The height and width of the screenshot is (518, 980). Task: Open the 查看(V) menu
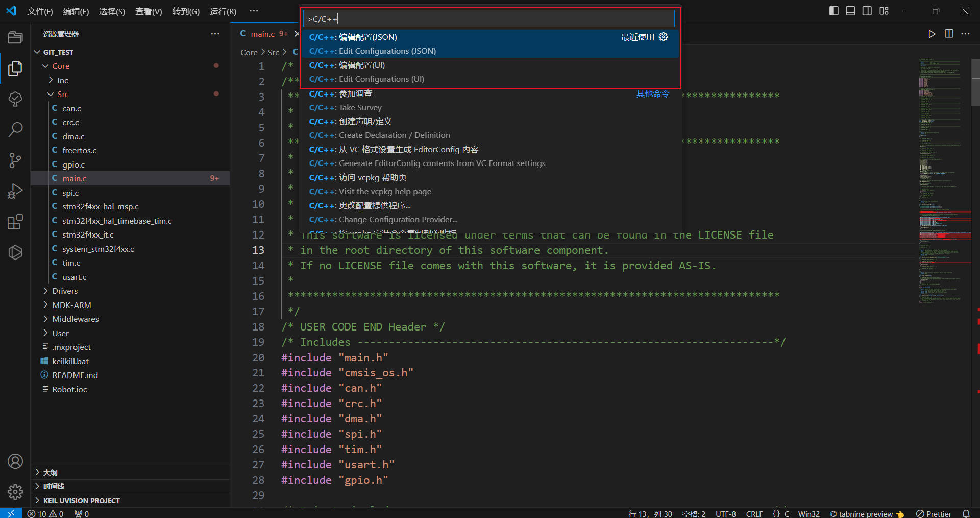(x=148, y=11)
